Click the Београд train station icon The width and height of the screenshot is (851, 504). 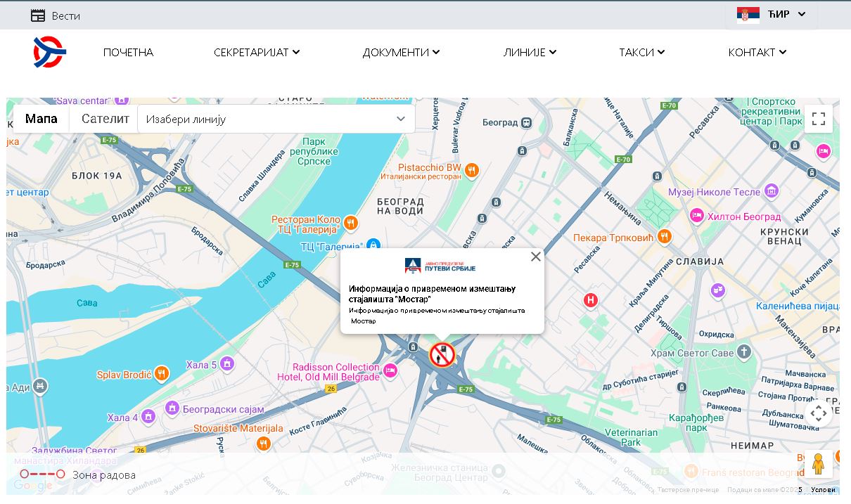[x=527, y=122]
